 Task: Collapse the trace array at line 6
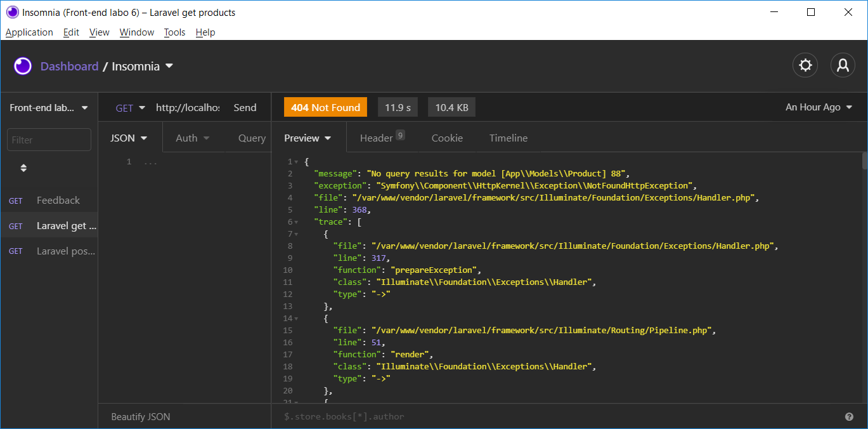click(x=296, y=222)
